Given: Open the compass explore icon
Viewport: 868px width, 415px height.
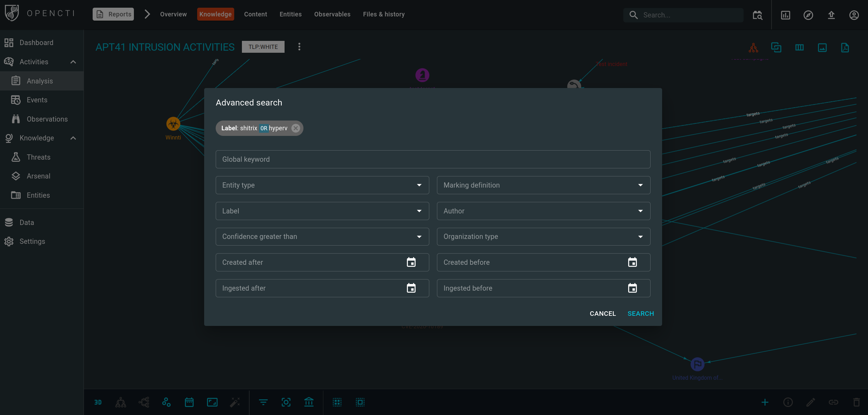Looking at the screenshot, I should [808, 15].
